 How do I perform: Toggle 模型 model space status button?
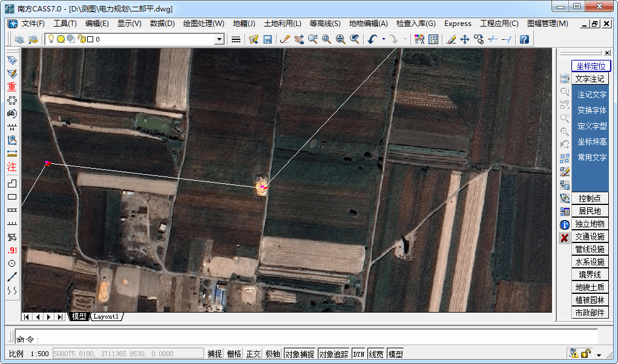[x=395, y=354]
